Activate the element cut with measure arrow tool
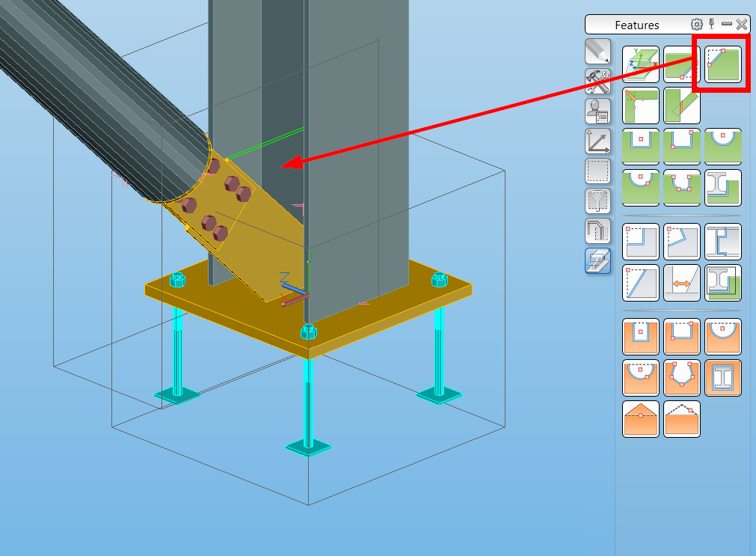 (x=682, y=283)
